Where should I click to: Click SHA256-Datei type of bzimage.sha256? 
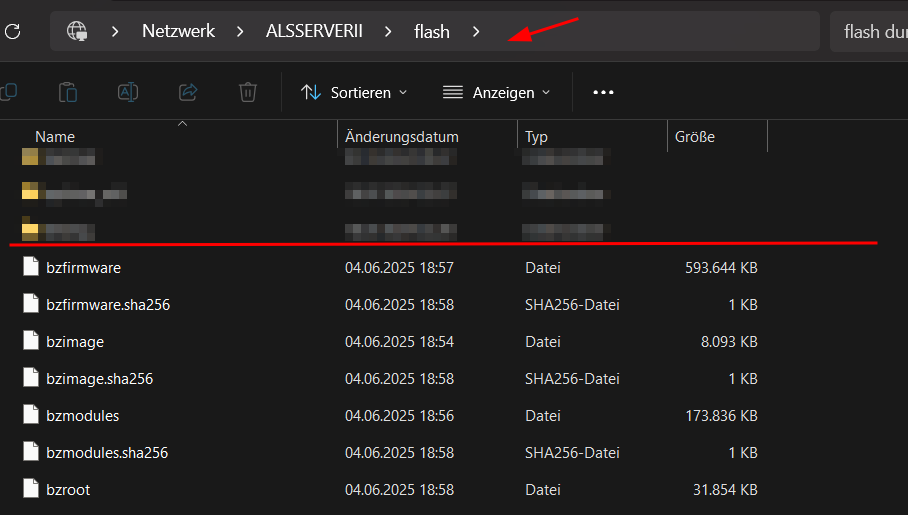coord(572,379)
